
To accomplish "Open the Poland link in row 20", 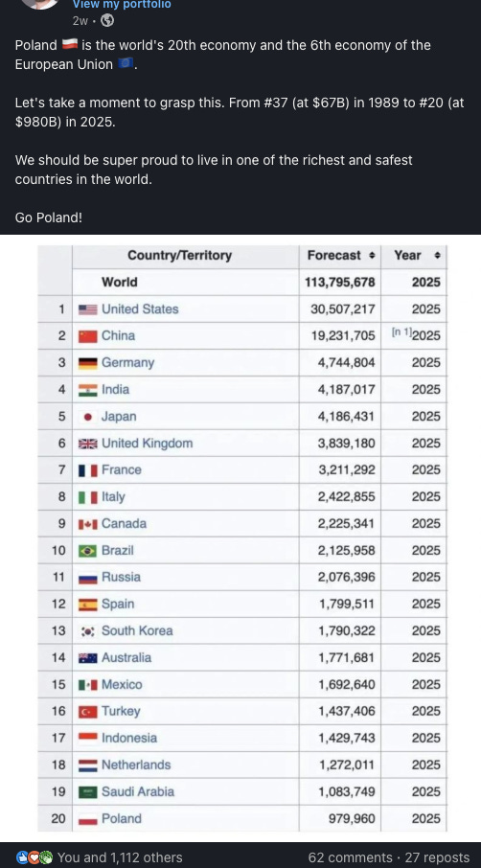I will click(122, 819).
